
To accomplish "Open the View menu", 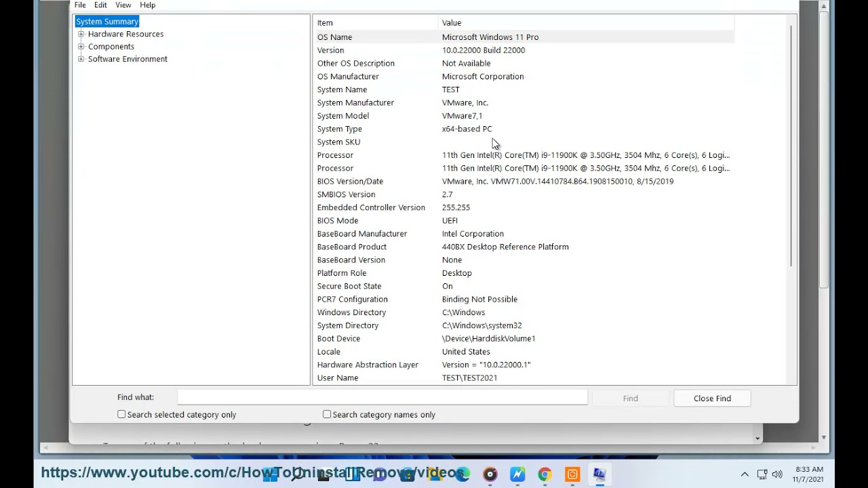I will click(123, 5).
